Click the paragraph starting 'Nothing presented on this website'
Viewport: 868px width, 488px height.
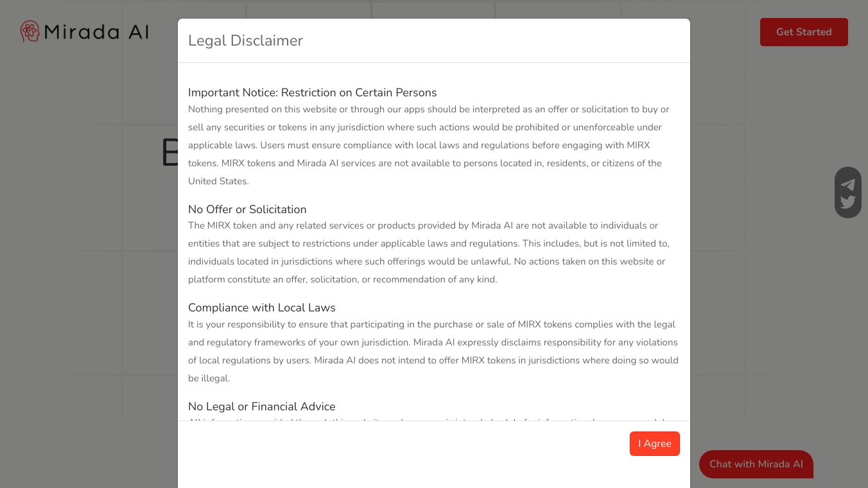429,145
